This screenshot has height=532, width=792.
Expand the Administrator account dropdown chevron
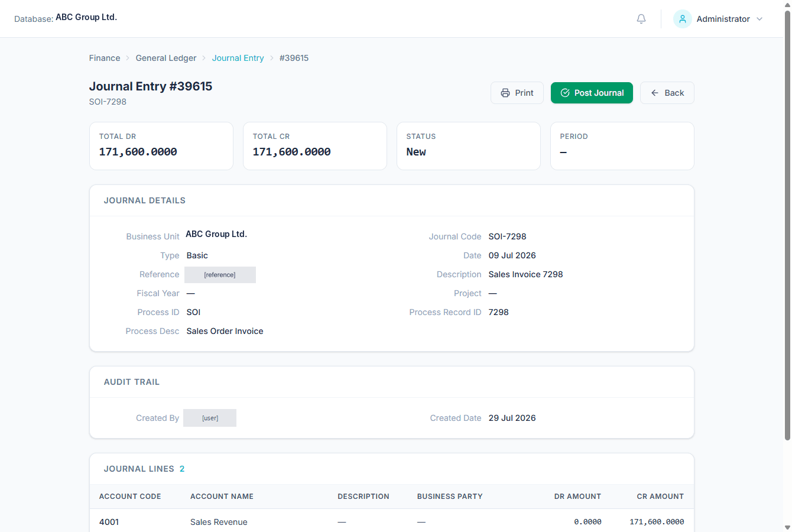click(759, 19)
